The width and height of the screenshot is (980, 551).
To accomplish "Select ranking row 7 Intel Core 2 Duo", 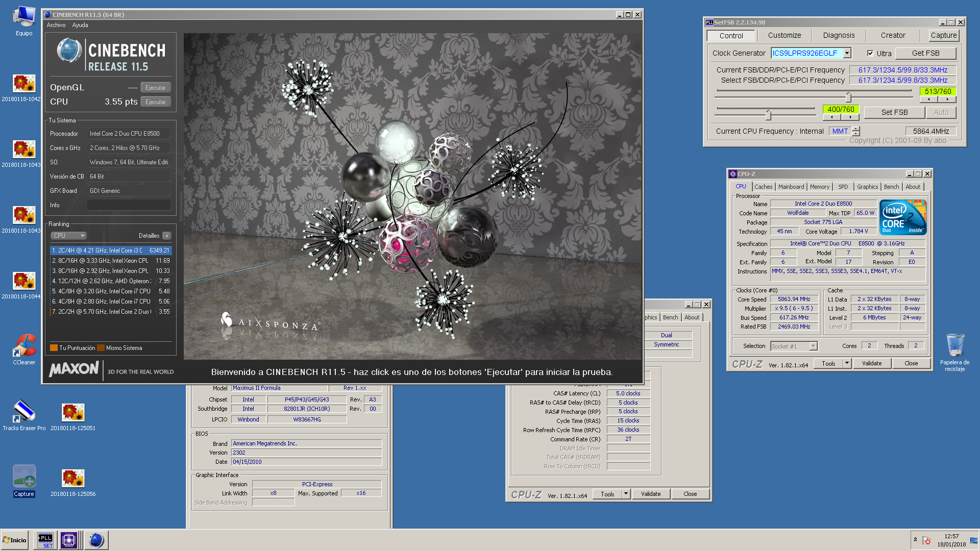I will [x=111, y=312].
